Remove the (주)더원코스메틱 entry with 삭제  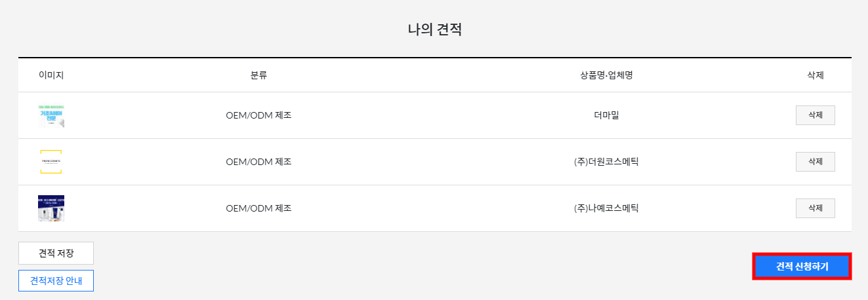click(815, 162)
